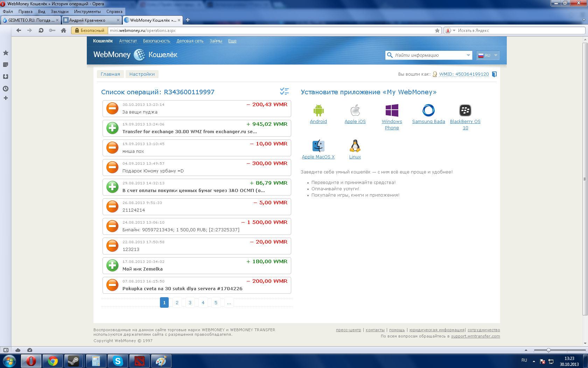The width and height of the screenshot is (588, 368).
Task: Click plus icon of 180,00 WMR operation
Action: (112, 265)
